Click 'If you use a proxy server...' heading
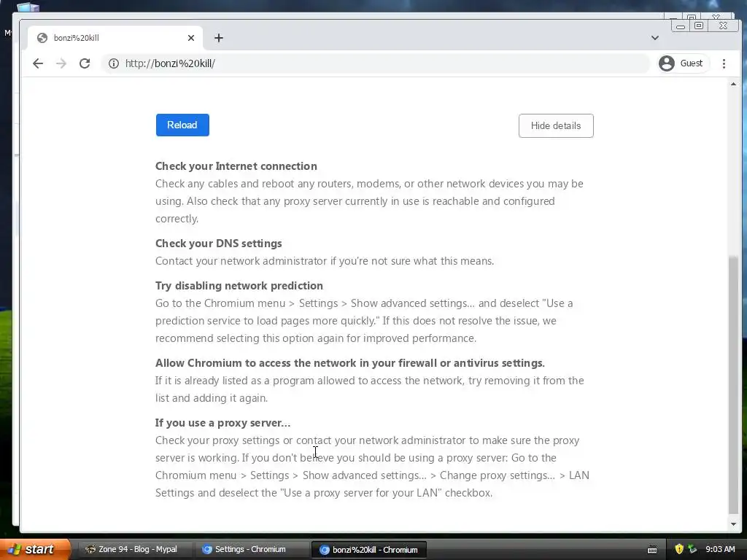 [x=222, y=423]
